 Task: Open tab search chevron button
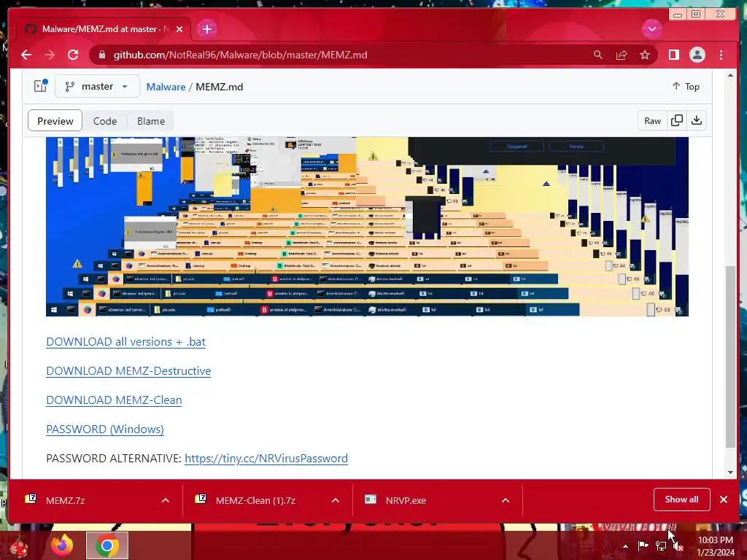coord(651,29)
